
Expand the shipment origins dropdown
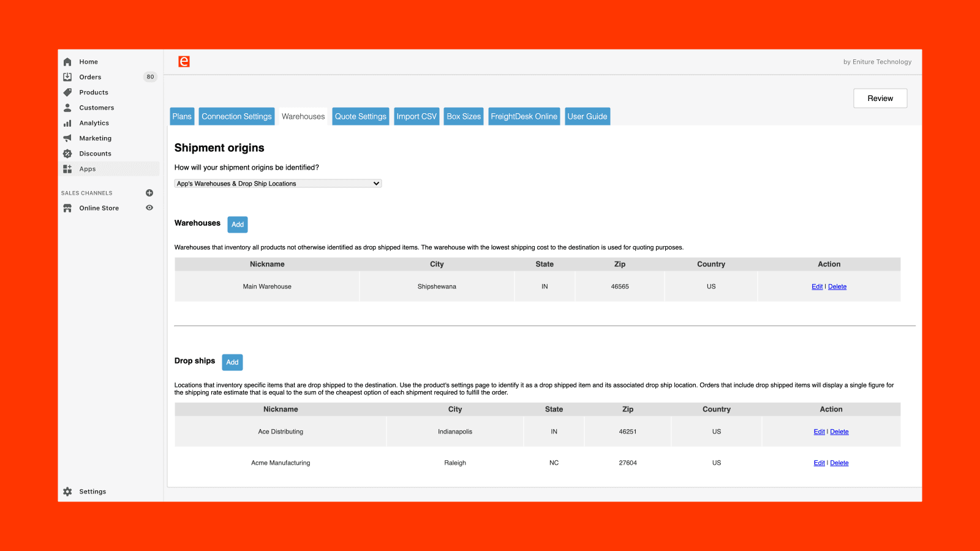tap(278, 184)
